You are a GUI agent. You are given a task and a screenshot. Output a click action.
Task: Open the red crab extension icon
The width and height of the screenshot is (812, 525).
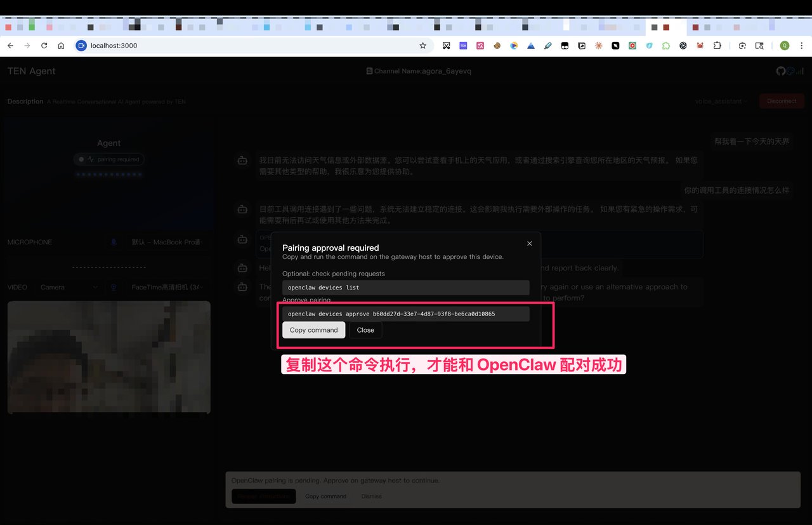700,46
